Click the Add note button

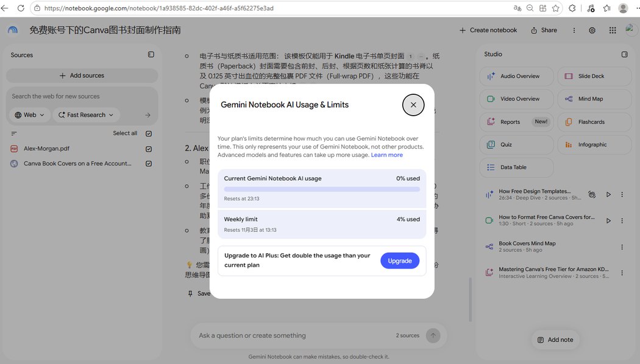coord(555,340)
